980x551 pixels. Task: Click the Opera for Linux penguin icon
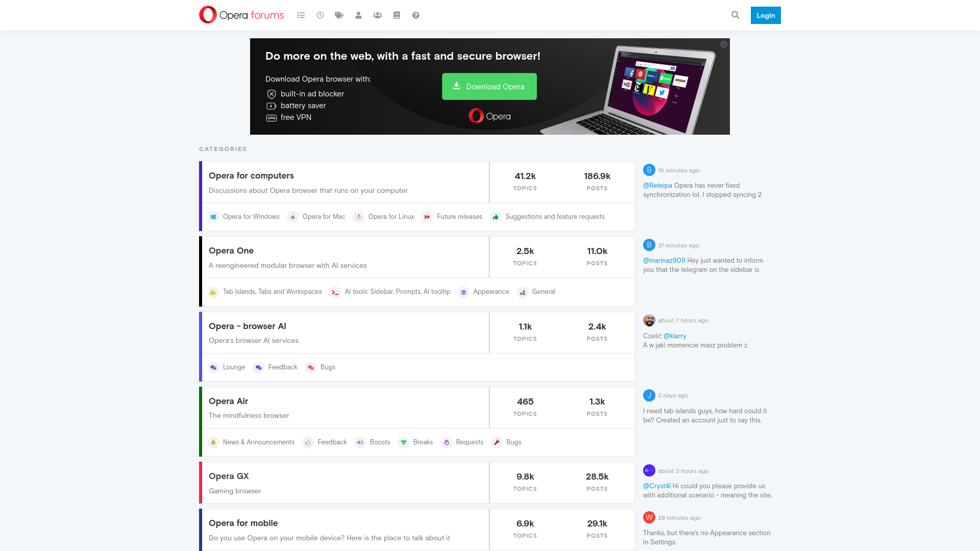(359, 217)
